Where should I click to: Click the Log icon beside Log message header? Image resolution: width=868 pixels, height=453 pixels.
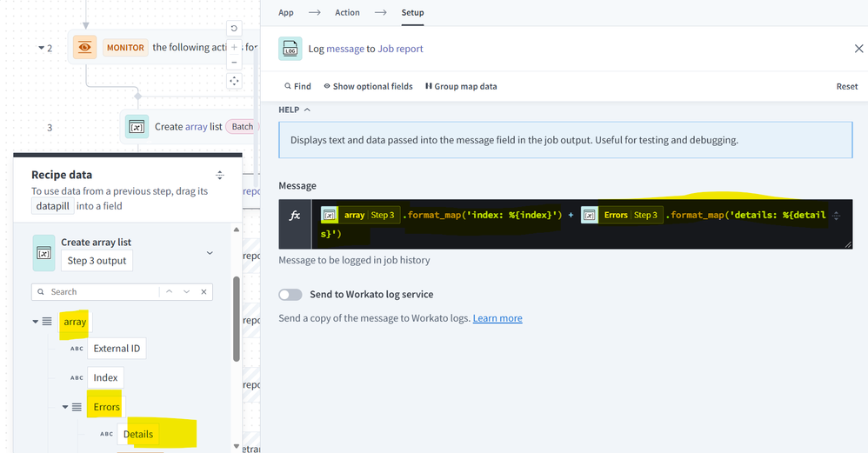[290, 50]
